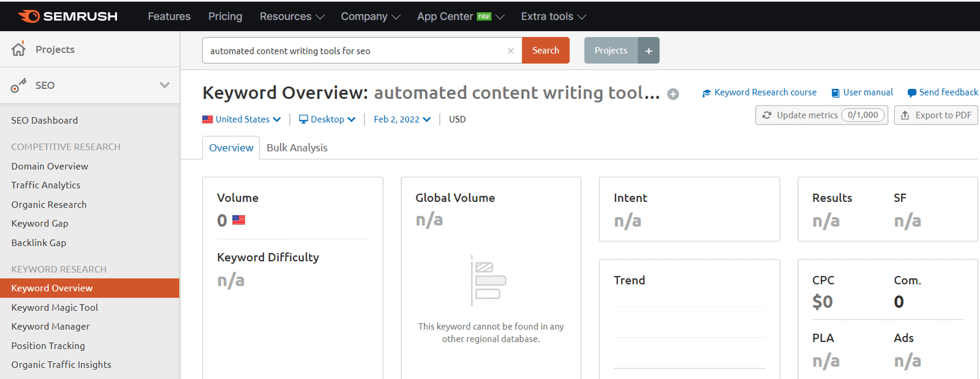Click the 0/1,000 metrics counter
980x379 pixels.
(x=863, y=115)
